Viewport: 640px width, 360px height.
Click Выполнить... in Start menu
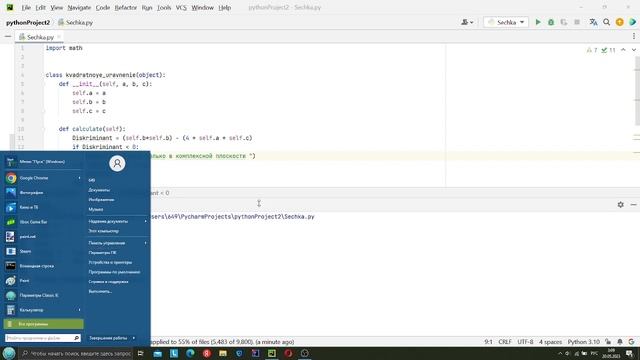100,291
